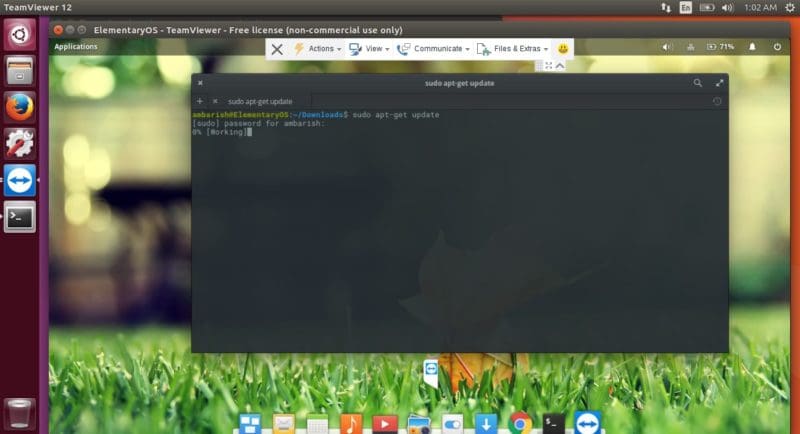Click the TeamViewer panel tab above the dock
Viewport: 800px width, 434px height.
coord(431,372)
